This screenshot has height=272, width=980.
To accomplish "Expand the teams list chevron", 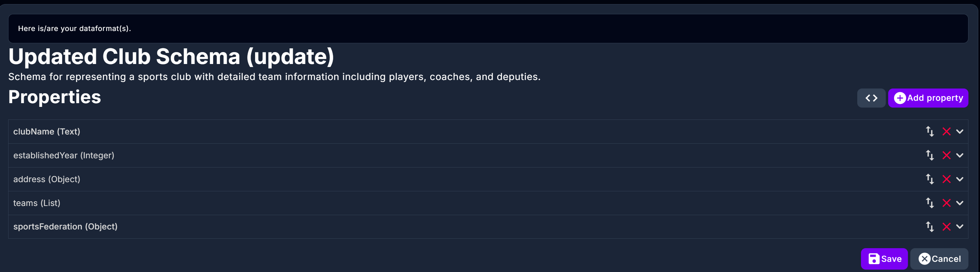I will click(960, 203).
